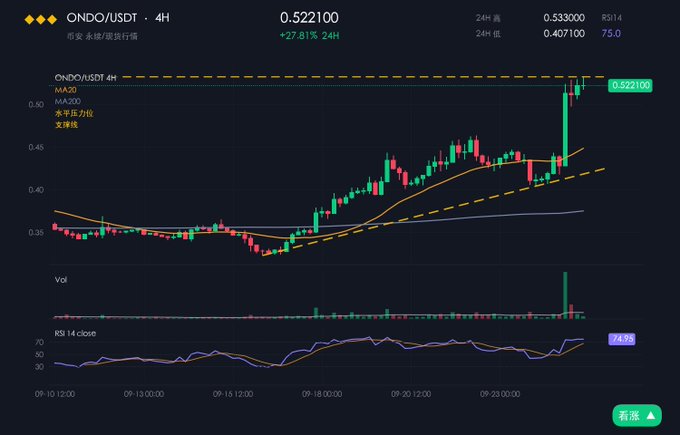Click the tallest green volume bar
The height and width of the screenshot is (435, 680).
click(565, 295)
